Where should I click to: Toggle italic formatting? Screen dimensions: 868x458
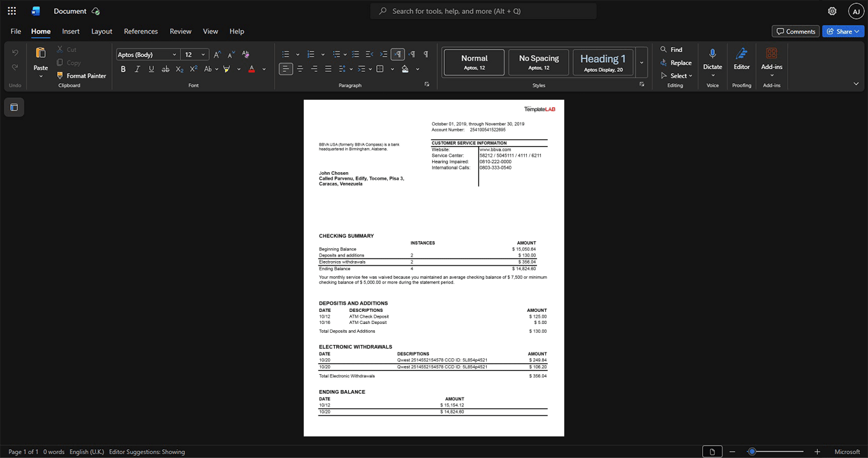(x=137, y=69)
